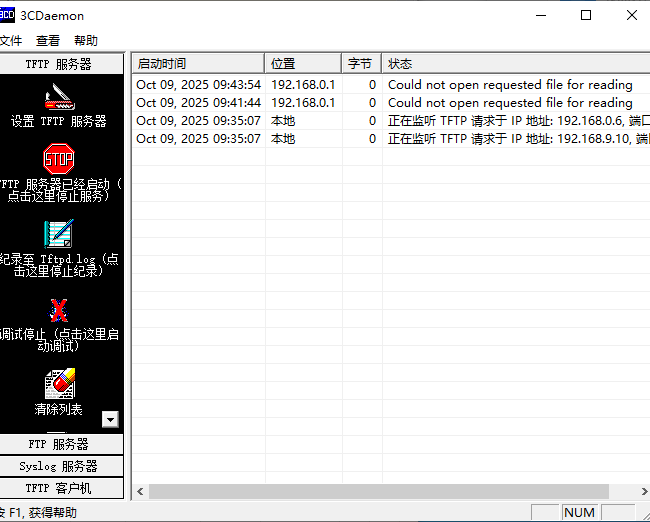Expand the Syslog 服务器 panel
Viewport: 650px width, 522px height.
(x=59, y=466)
